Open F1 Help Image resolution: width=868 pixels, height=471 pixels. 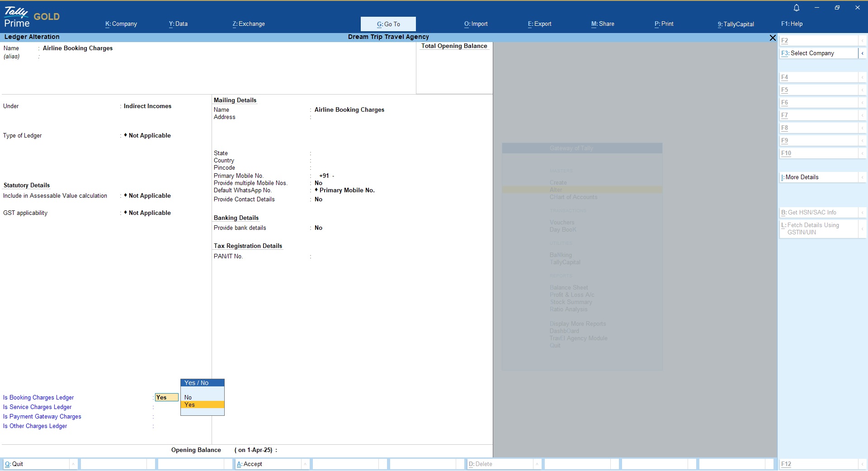(x=792, y=24)
